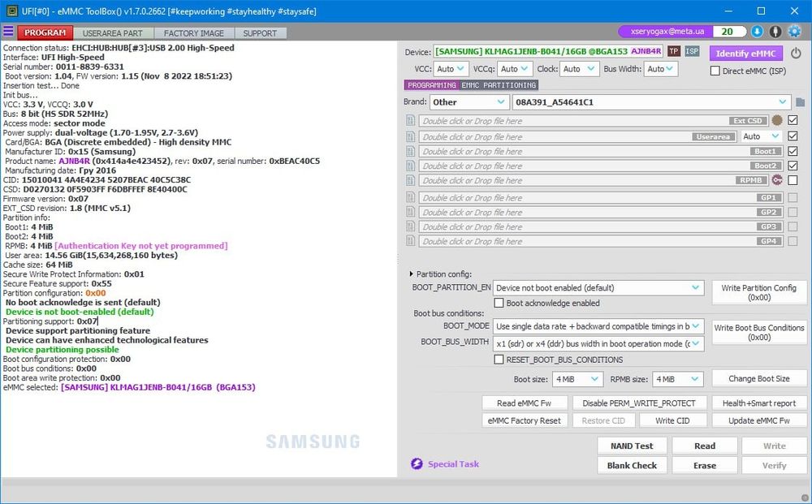The width and height of the screenshot is (812, 504).
Task: Switch to the PROGRAM tab
Action: pos(45,32)
